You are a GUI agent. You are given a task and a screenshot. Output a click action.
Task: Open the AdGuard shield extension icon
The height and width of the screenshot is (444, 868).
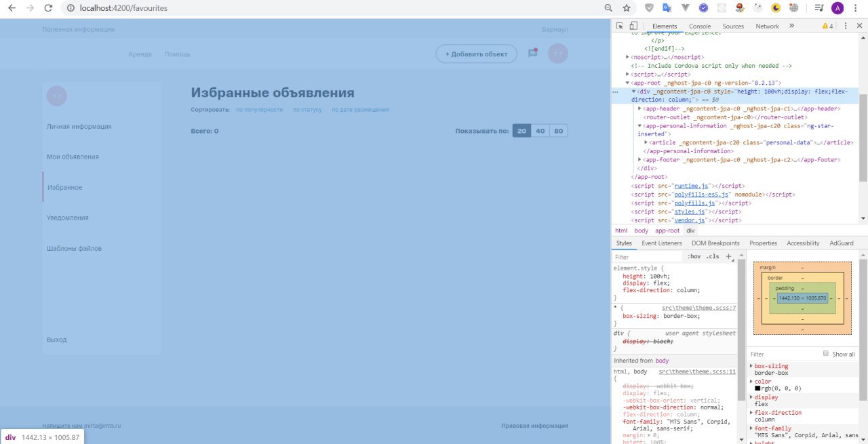(x=649, y=8)
